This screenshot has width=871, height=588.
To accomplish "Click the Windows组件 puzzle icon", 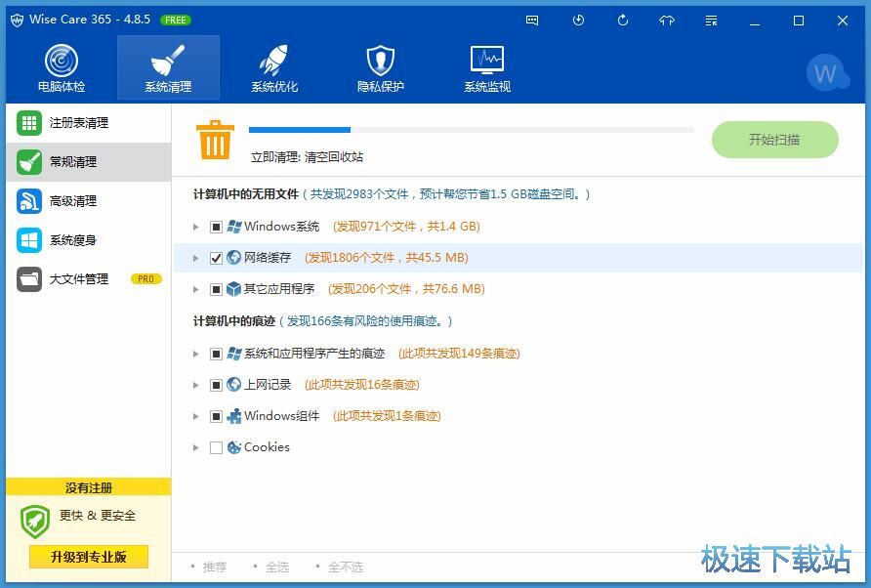I will 233,416.
